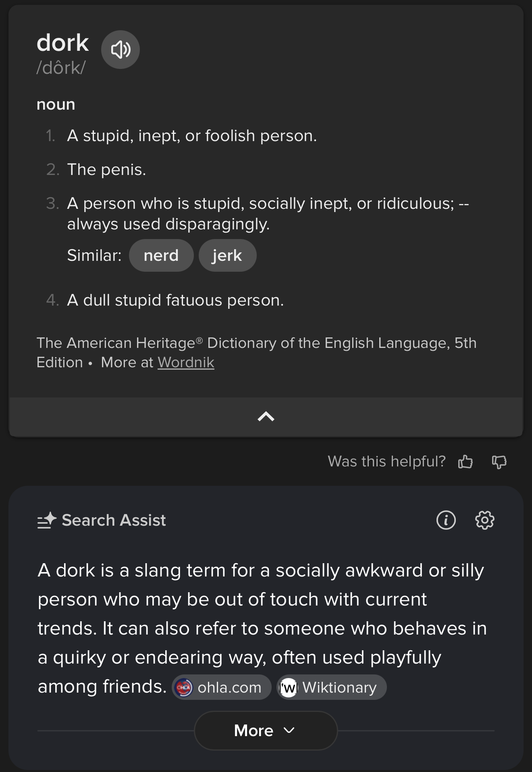Open Search Assist settings gear
The width and height of the screenshot is (532, 772).
tap(484, 520)
